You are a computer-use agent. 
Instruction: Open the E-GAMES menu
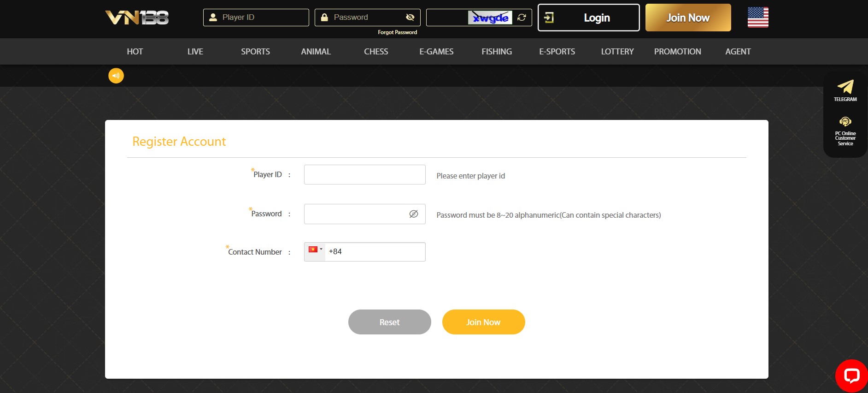coord(436,52)
